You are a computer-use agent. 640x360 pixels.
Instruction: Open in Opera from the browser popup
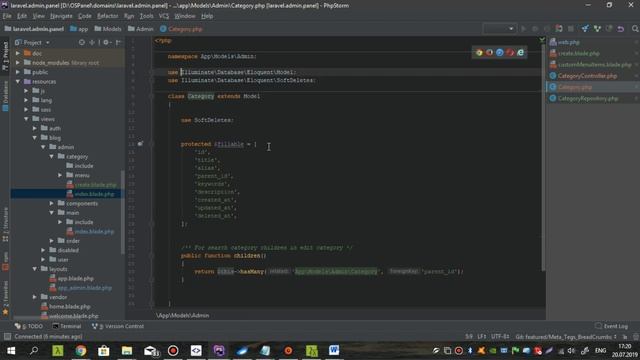tap(510, 53)
